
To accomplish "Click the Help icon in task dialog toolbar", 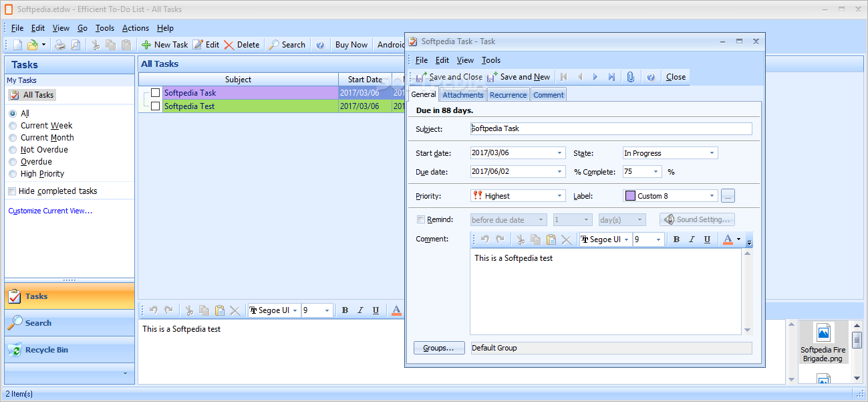I will pyautogui.click(x=651, y=77).
